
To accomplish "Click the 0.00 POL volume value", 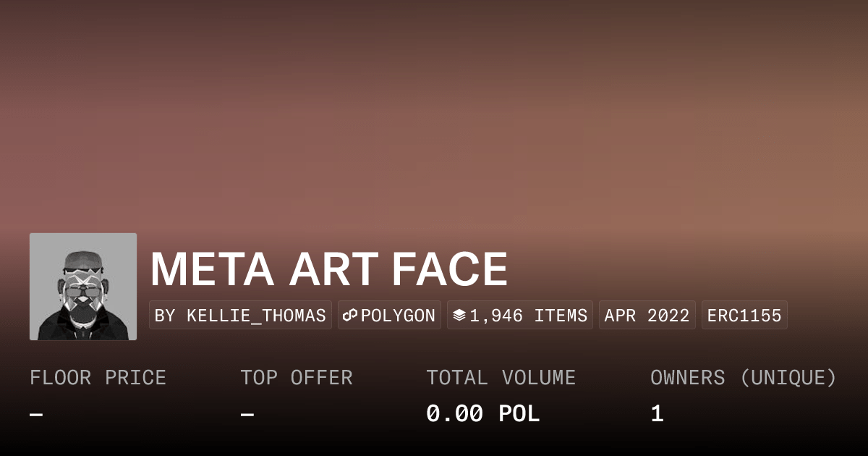I will 483,414.
